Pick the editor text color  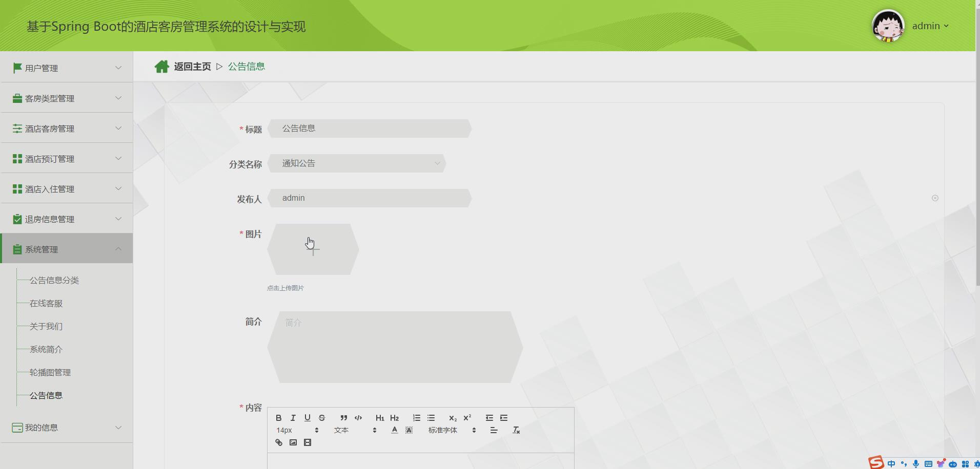click(x=394, y=430)
